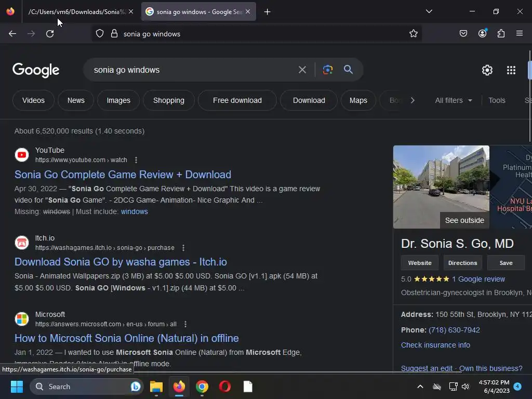Click Own this business link
Viewport: 532px width, 399px height.
point(490,368)
